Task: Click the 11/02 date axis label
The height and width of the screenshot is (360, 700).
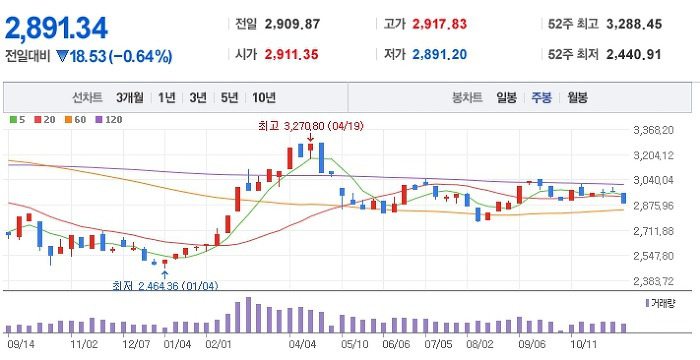Action: tap(84, 345)
